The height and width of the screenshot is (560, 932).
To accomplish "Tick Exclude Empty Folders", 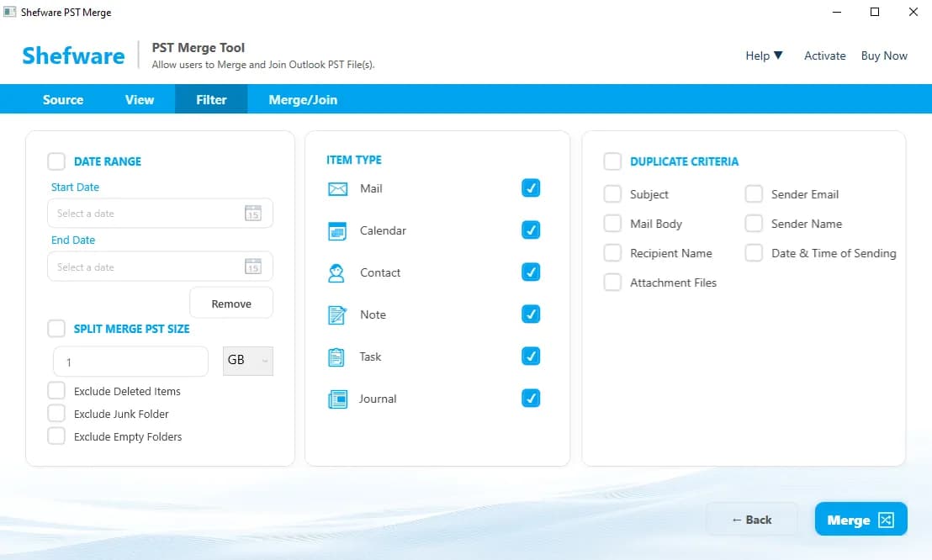I will pyautogui.click(x=56, y=436).
